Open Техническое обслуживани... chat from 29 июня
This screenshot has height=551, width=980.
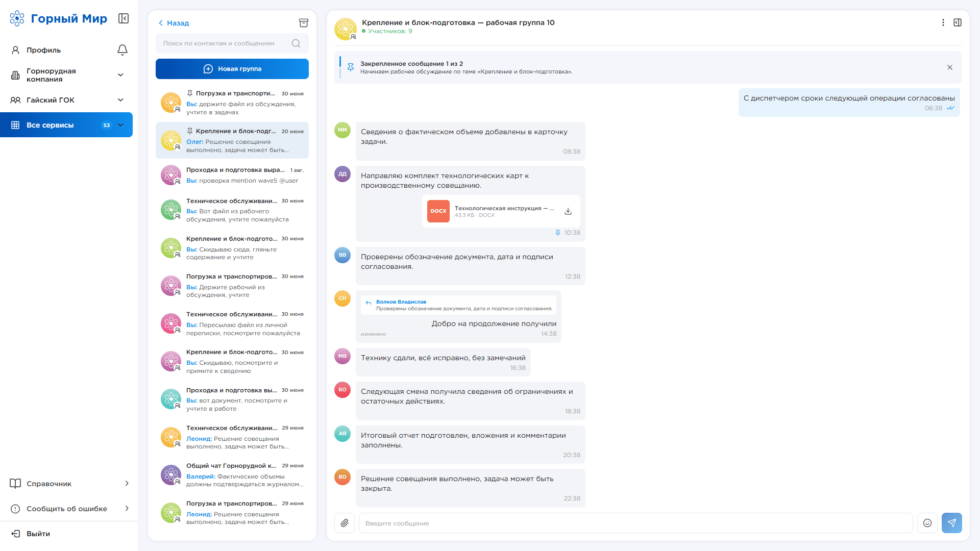[x=232, y=437]
